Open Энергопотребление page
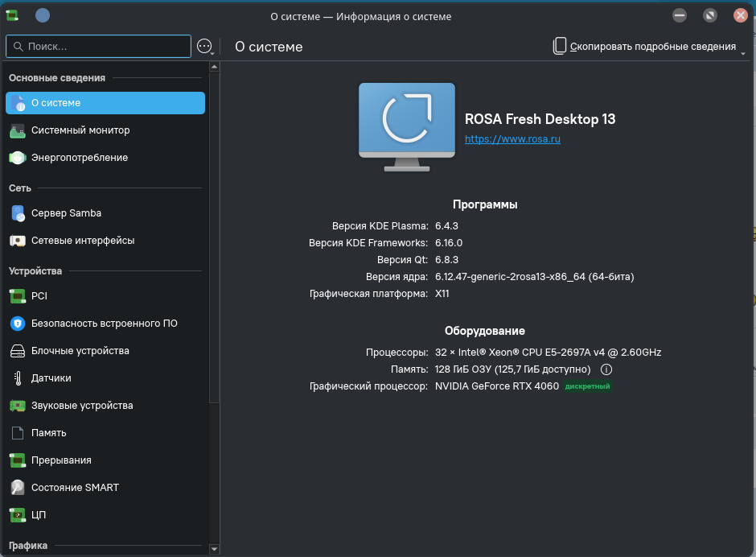This screenshot has width=756, height=557. coord(105,158)
